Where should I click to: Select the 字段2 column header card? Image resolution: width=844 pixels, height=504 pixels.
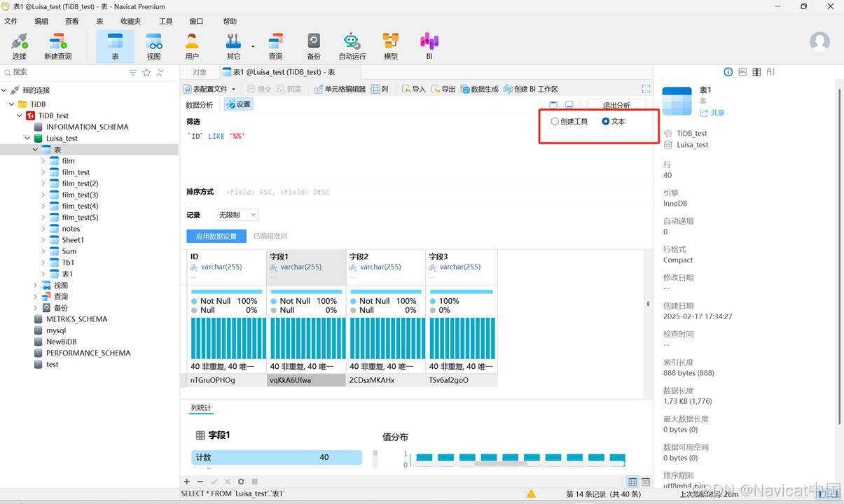pos(386,267)
